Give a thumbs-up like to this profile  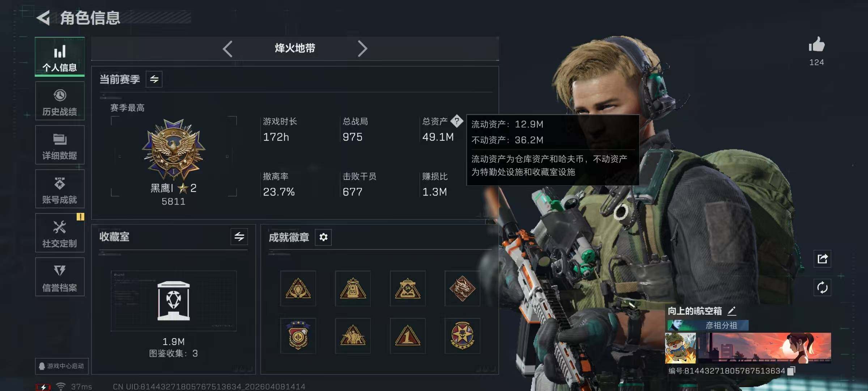[x=817, y=45]
